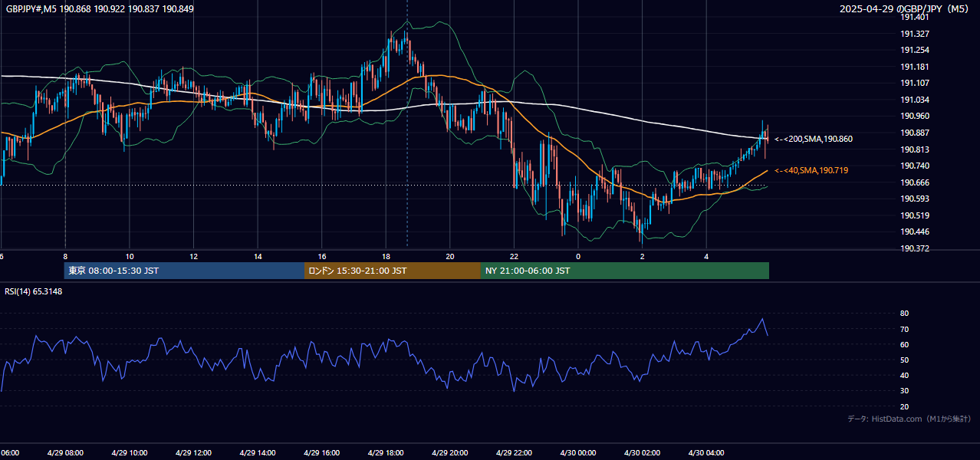Click price axis value 190.372
Screen dimensions: 980x460
915,248
